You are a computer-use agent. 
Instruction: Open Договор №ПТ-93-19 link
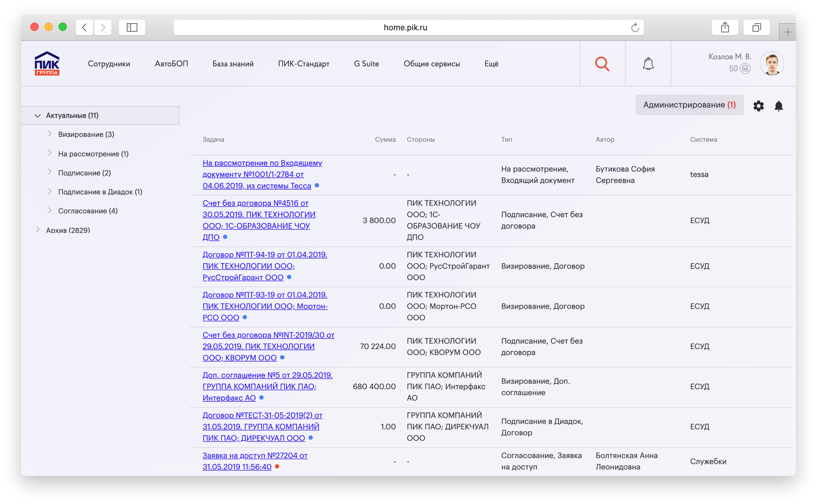pyautogui.click(x=265, y=306)
